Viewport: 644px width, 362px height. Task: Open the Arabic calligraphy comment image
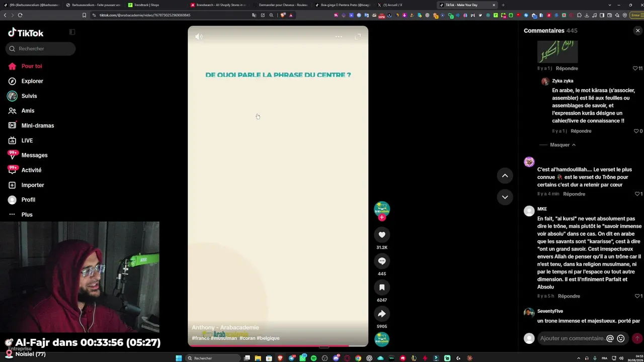557,52
